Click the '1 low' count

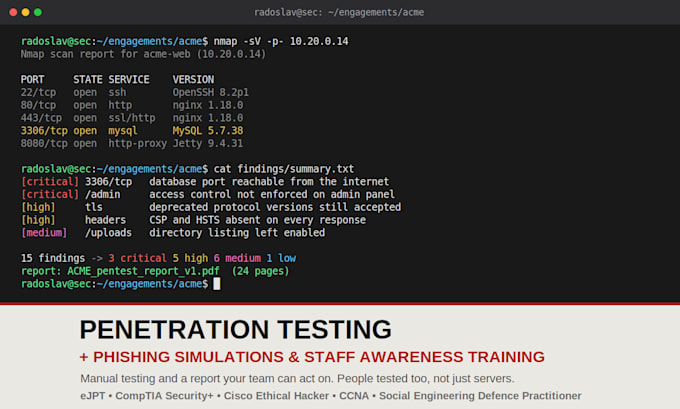281,258
